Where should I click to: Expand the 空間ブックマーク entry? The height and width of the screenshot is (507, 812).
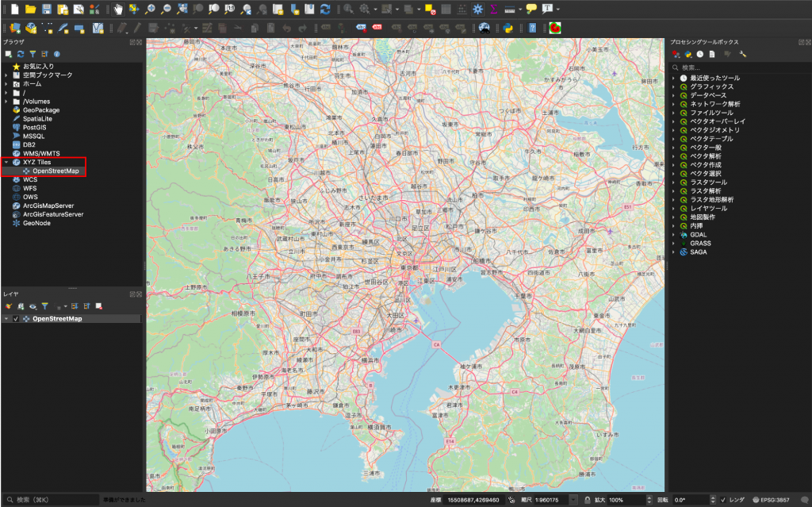pos(6,75)
